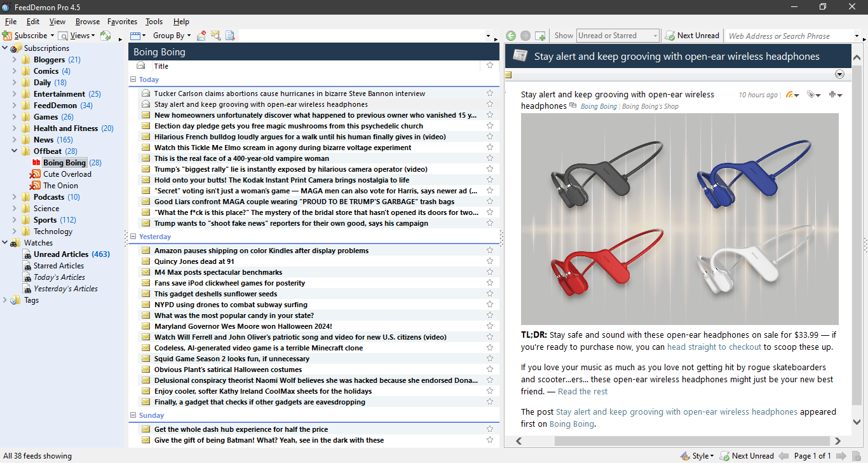
Task: Click the newspaper icon in article header
Action: (520, 55)
